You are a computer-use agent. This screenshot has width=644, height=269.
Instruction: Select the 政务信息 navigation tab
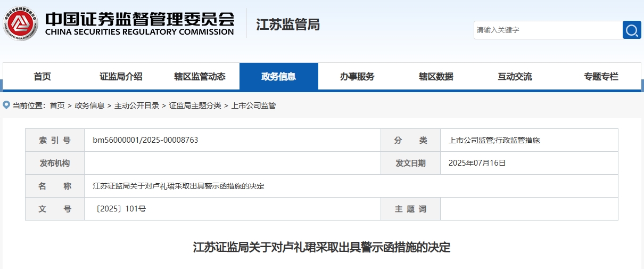coord(279,76)
